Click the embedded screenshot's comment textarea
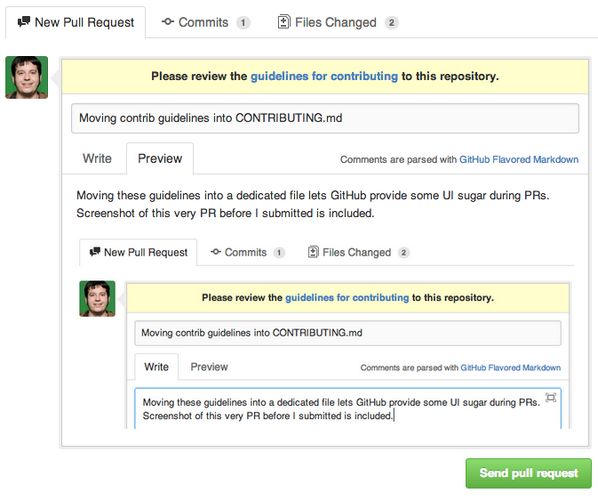This screenshot has height=501, width=598. 348,408
